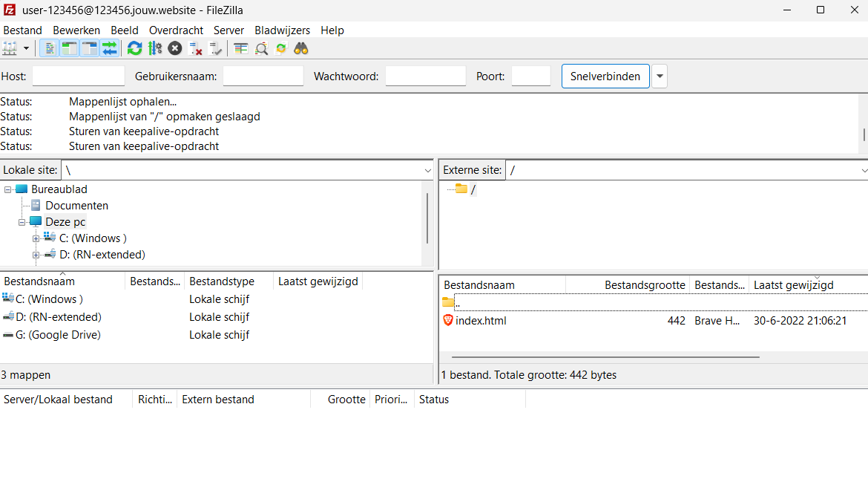Image resolution: width=868 pixels, height=479 pixels.
Task: Click the FileZilla title bar icon
Action: pyautogui.click(x=10, y=10)
